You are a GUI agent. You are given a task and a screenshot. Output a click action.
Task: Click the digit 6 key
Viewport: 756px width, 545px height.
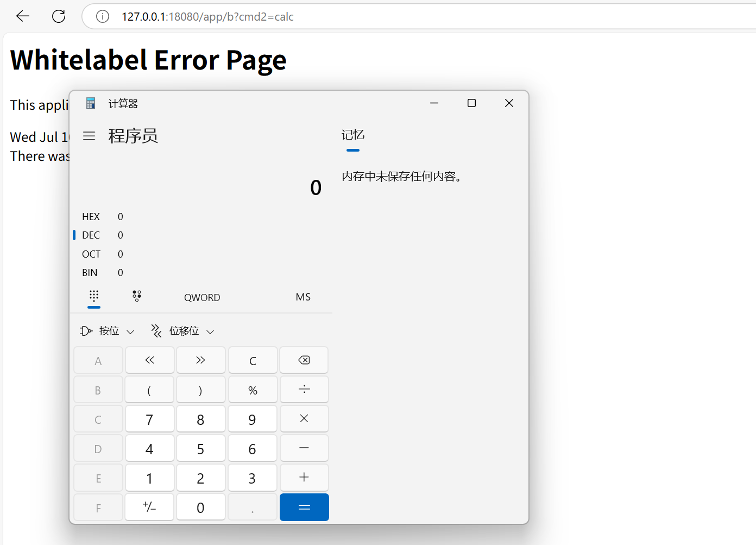click(x=253, y=448)
